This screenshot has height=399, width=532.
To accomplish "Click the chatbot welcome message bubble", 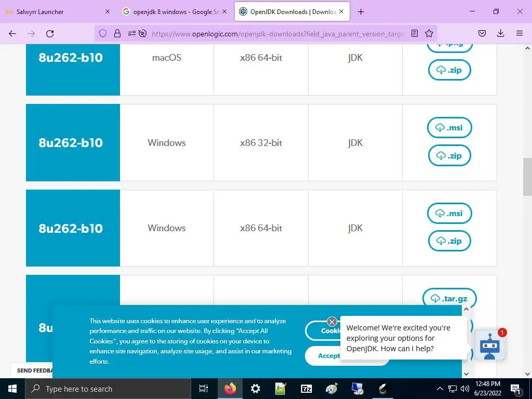I will 404,338.
